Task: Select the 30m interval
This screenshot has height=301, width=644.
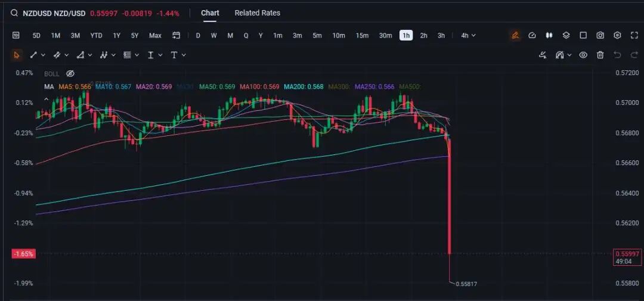Action: tap(385, 35)
